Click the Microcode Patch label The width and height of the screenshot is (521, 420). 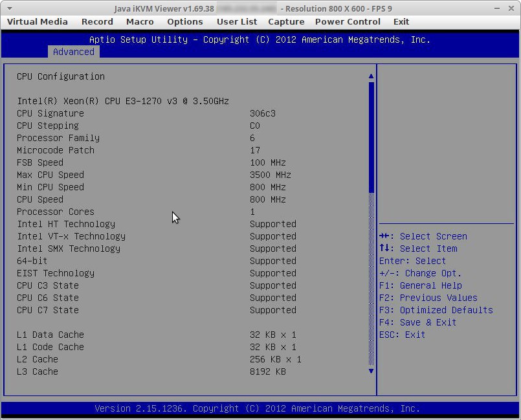(x=56, y=150)
